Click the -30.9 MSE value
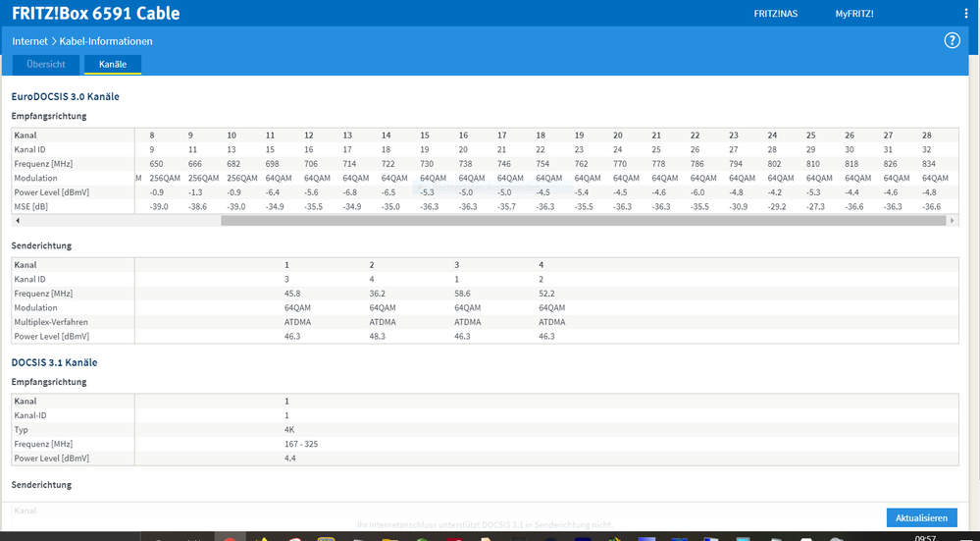This screenshot has width=980, height=541. pyautogui.click(x=738, y=207)
